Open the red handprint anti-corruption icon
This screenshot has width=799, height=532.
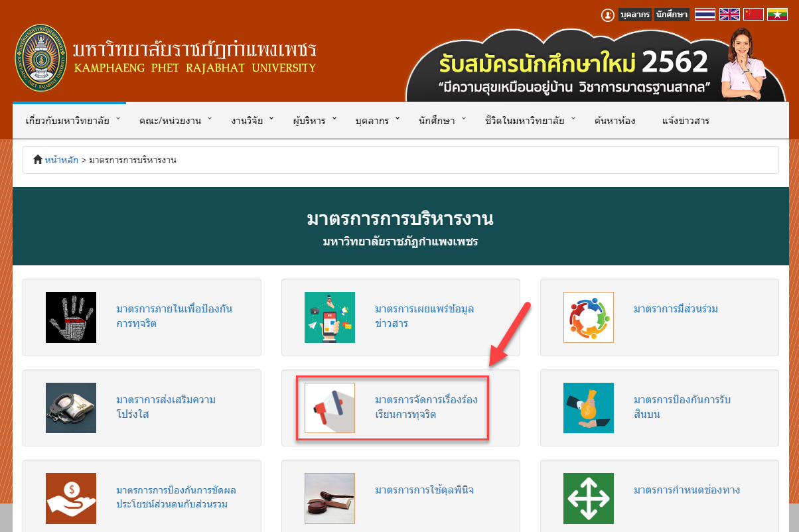pyautogui.click(x=71, y=317)
